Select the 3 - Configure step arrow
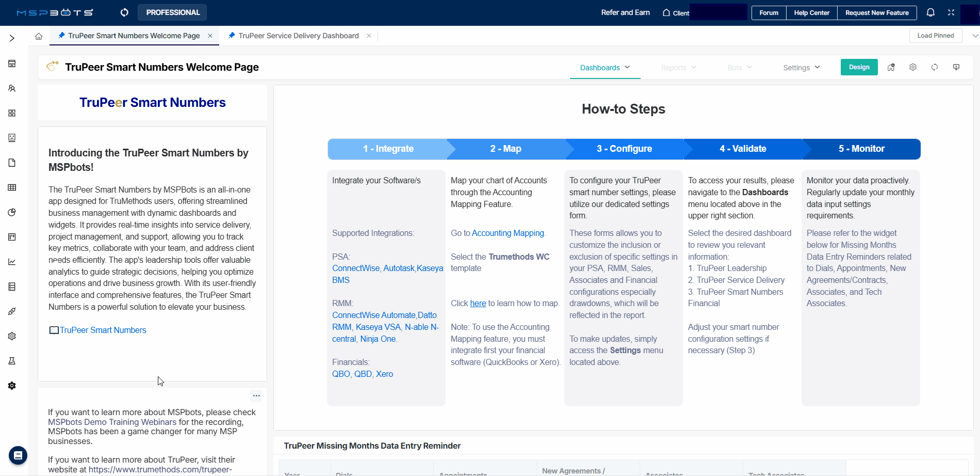Image resolution: width=980 pixels, height=476 pixels. pyautogui.click(x=624, y=149)
